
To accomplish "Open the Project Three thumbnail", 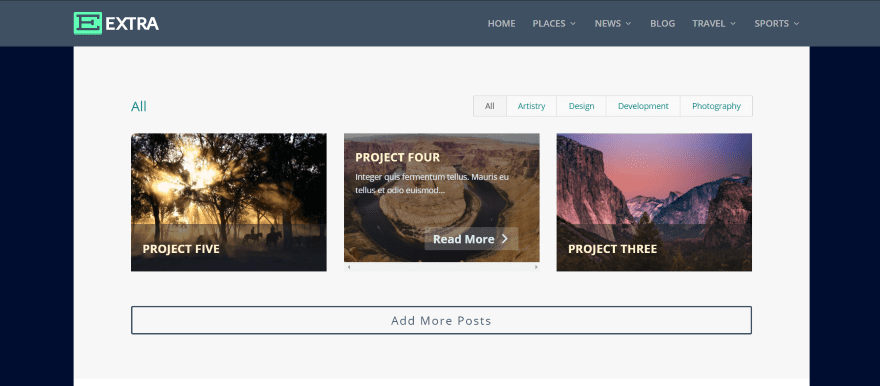I will pyautogui.click(x=654, y=202).
